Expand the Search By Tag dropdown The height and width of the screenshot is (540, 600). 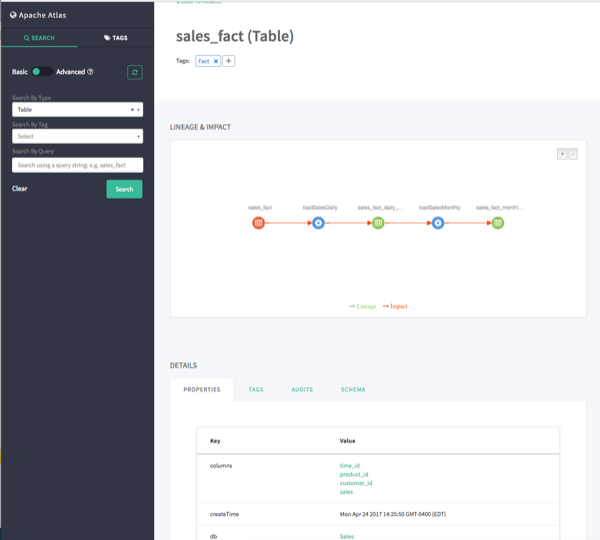(78, 136)
